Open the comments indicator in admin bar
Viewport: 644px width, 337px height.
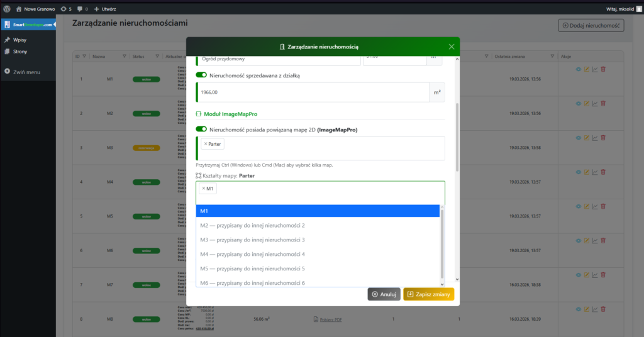pyautogui.click(x=82, y=9)
